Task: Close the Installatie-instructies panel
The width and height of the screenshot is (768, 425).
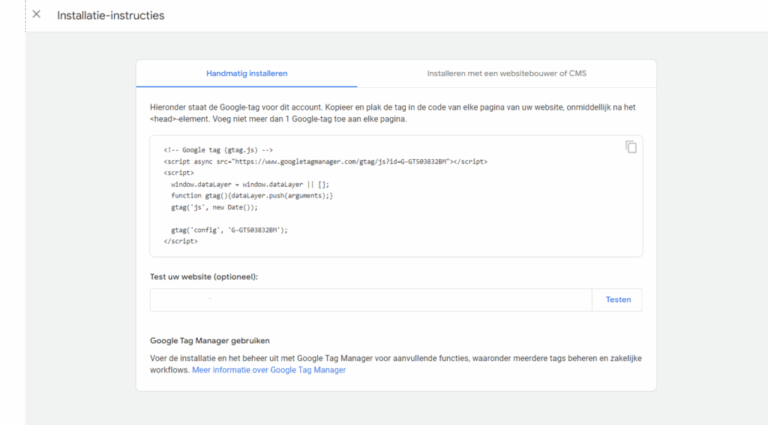Action: point(36,14)
